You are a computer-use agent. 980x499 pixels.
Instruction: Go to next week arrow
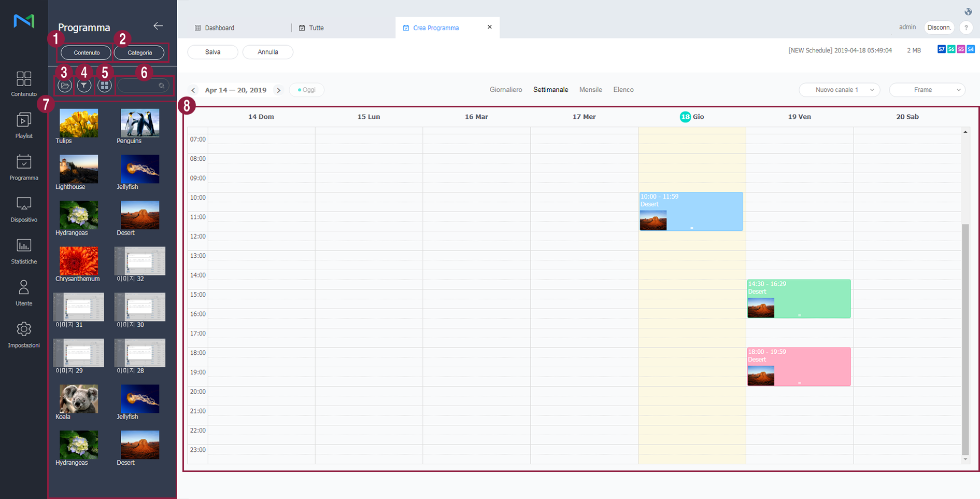click(279, 90)
